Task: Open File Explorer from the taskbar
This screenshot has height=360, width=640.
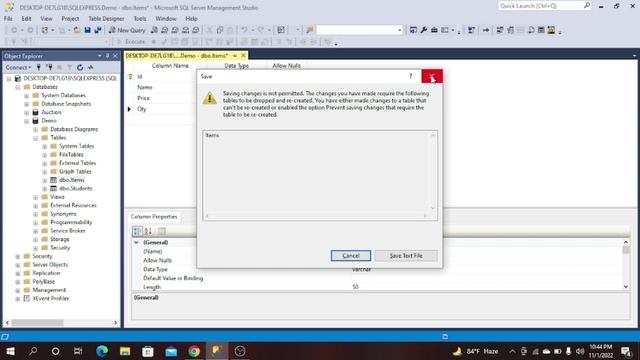Action: point(125,351)
